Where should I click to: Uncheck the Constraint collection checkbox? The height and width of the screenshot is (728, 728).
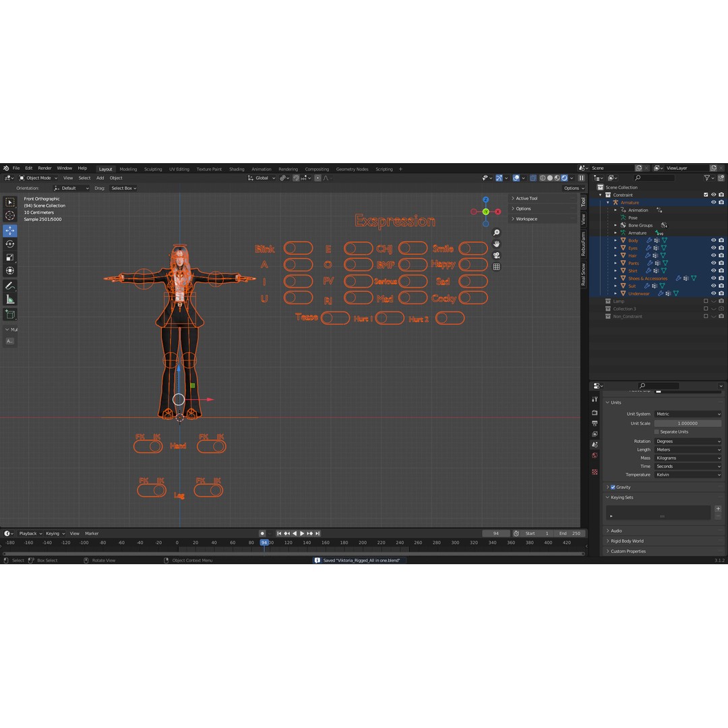click(x=706, y=195)
